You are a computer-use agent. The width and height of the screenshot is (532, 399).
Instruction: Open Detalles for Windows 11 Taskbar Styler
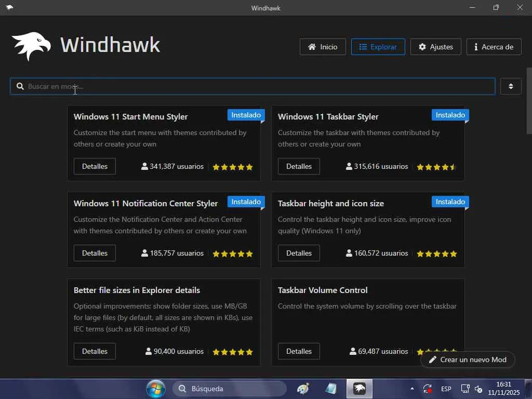299,166
